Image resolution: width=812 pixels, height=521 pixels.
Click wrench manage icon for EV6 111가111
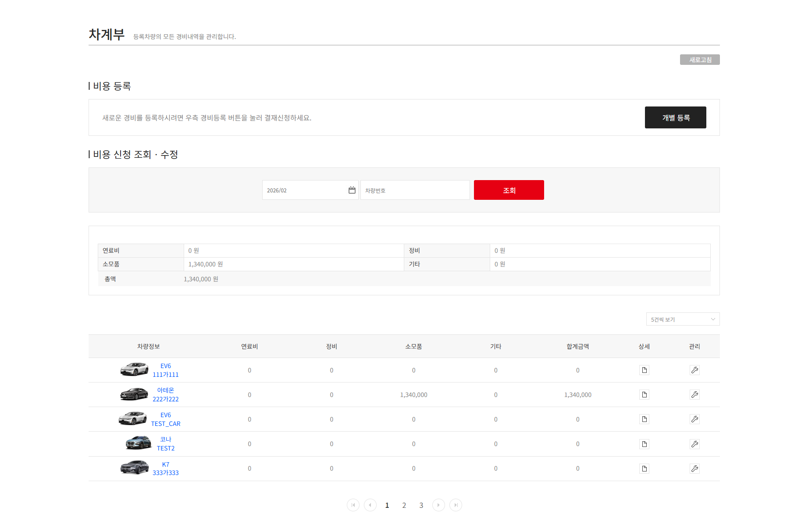click(694, 370)
